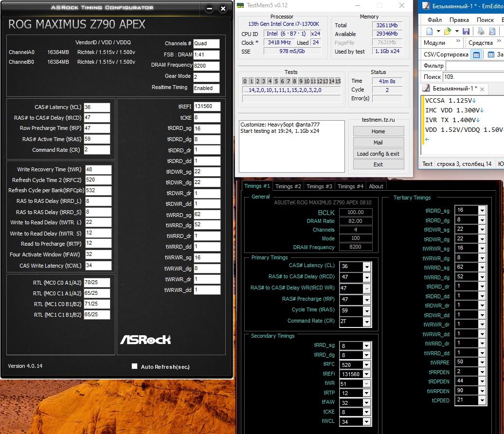Switch to the Timings #4 tab
This screenshot has height=434, width=504.
350,186
